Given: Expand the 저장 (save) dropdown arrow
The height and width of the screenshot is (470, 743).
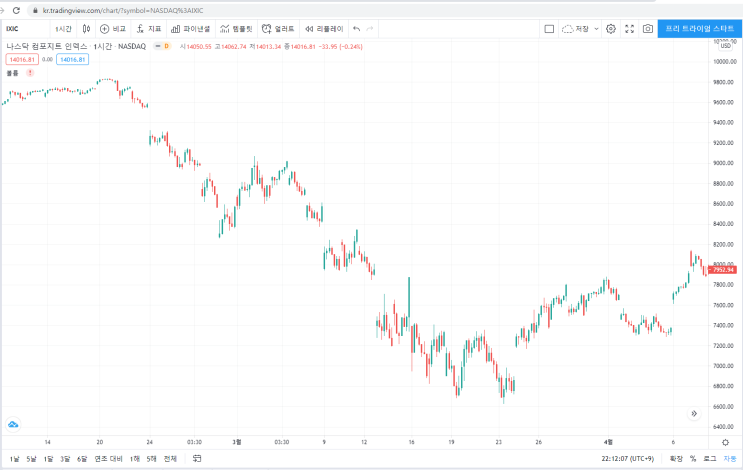Looking at the screenshot, I should (x=596, y=29).
